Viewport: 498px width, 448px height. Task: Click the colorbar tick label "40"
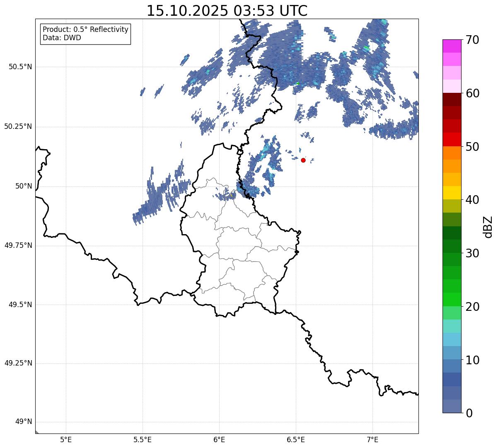coord(472,200)
